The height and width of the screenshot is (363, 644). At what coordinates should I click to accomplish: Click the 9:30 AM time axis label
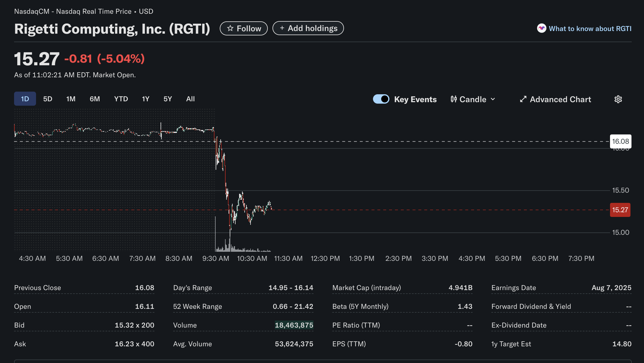216,258
